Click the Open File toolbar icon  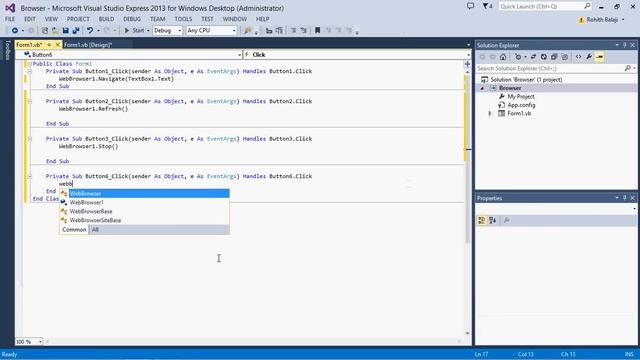click(55, 31)
